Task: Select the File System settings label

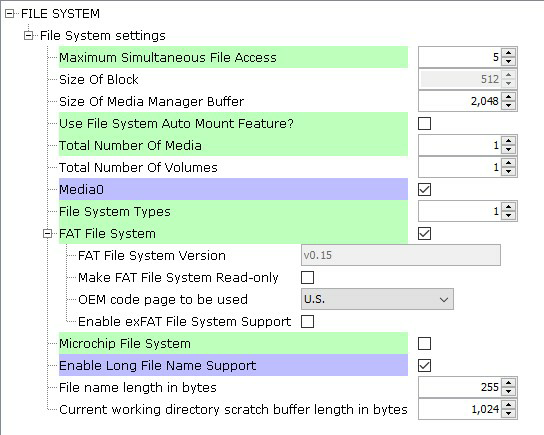Action: coord(103,36)
